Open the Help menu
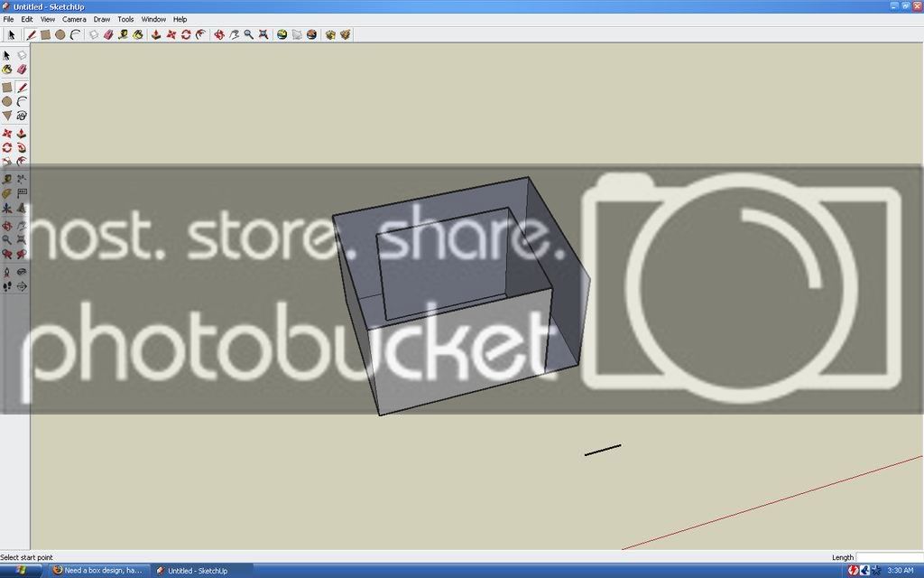Viewport: 924px width, 578px height. click(x=180, y=20)
